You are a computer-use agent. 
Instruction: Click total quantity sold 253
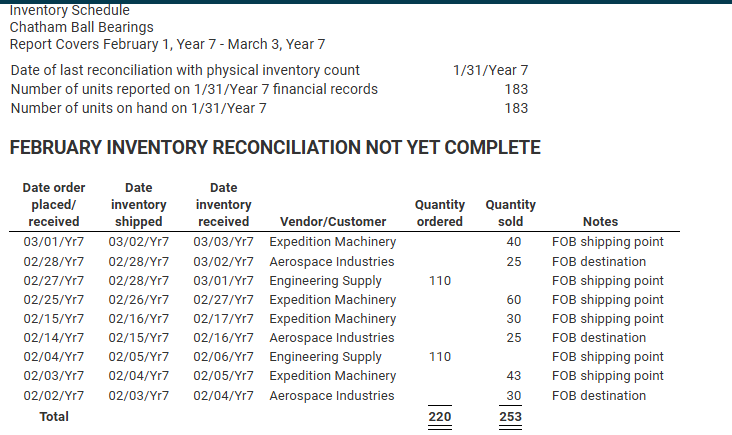510,416
